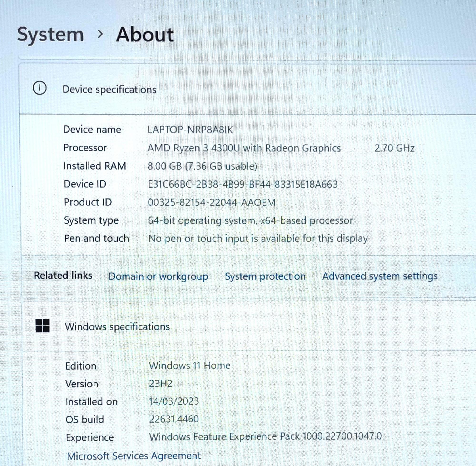Click the Installed RAM label
Viewport: 476px width, 466px height.
click(x=95, y=166)
